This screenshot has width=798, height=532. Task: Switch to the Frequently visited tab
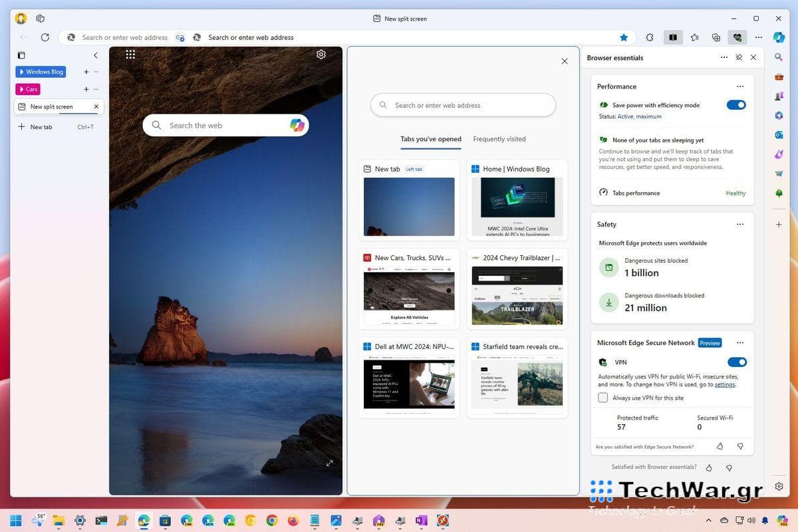tap(499, 139)
